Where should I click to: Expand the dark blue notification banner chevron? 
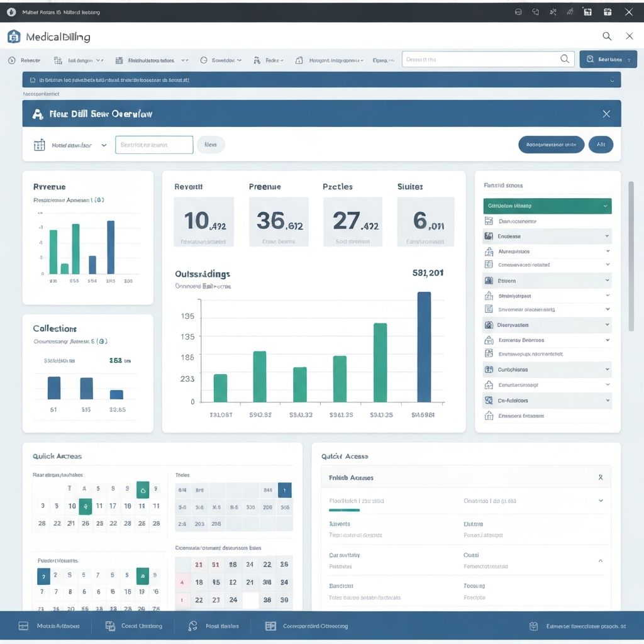pos(612,80)
